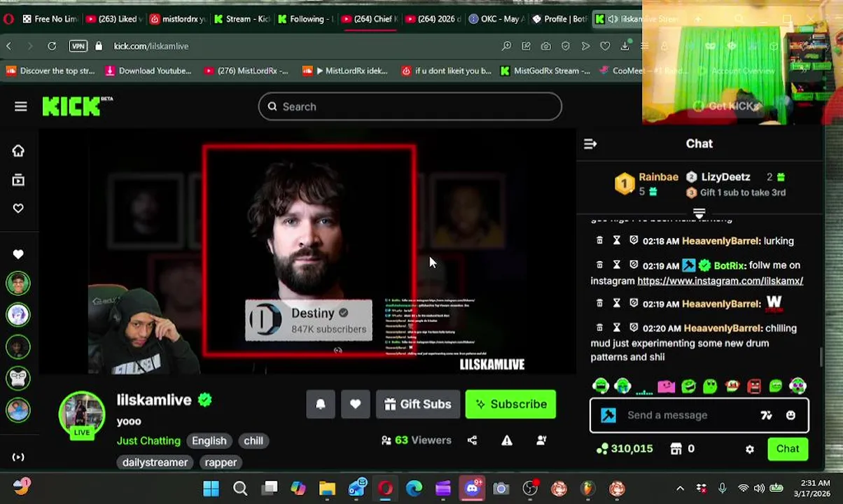Open the Kick hamburger menu
This screenshot has width=843, height=504.
(20, 106)
